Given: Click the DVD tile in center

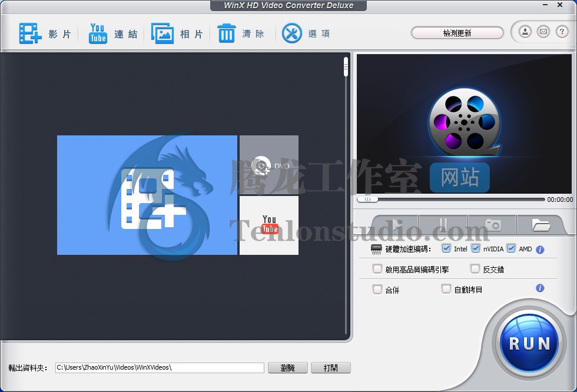Looking at the screenshot, I should coord(269,165).
